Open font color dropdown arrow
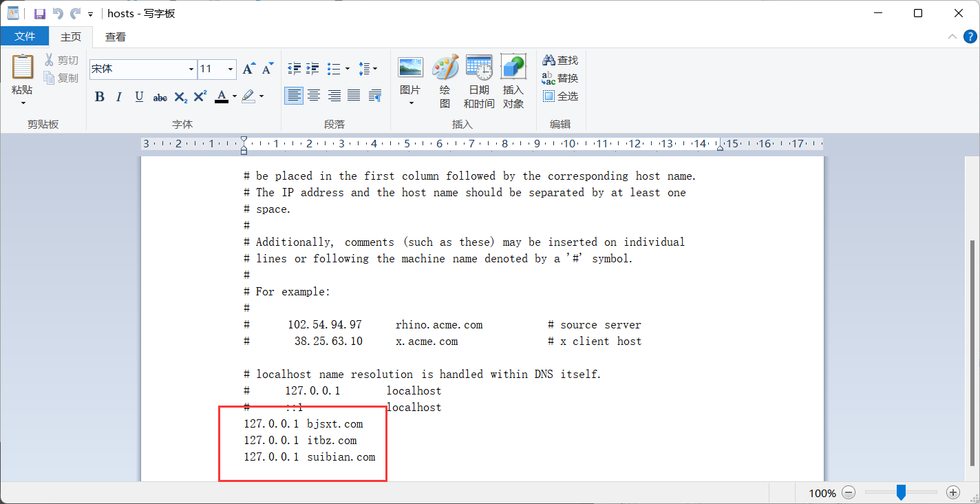 [x=235, y=96]
